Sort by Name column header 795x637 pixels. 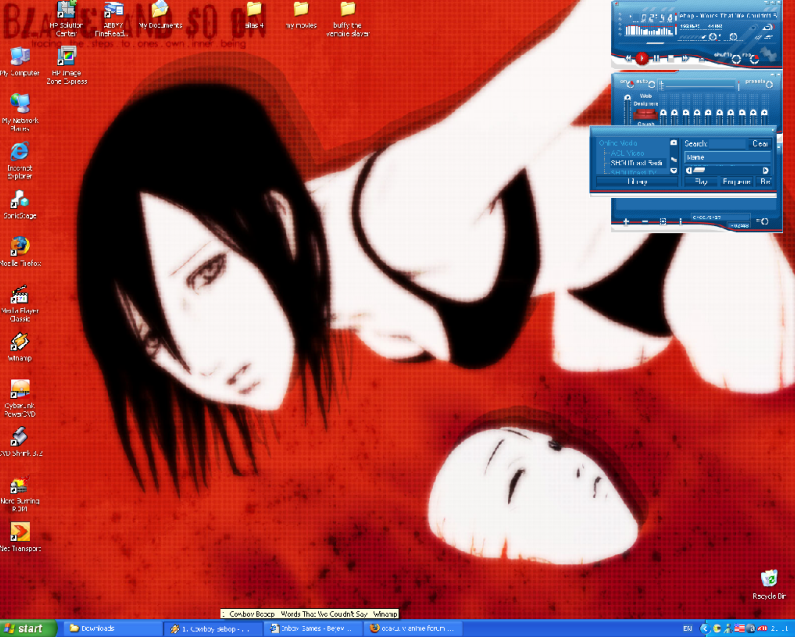coord(727,157)
